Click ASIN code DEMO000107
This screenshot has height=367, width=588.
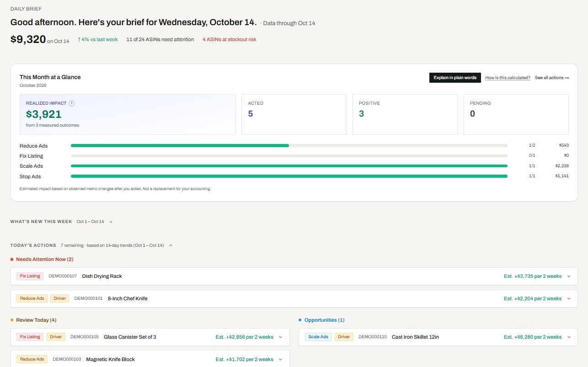[63, 276]
